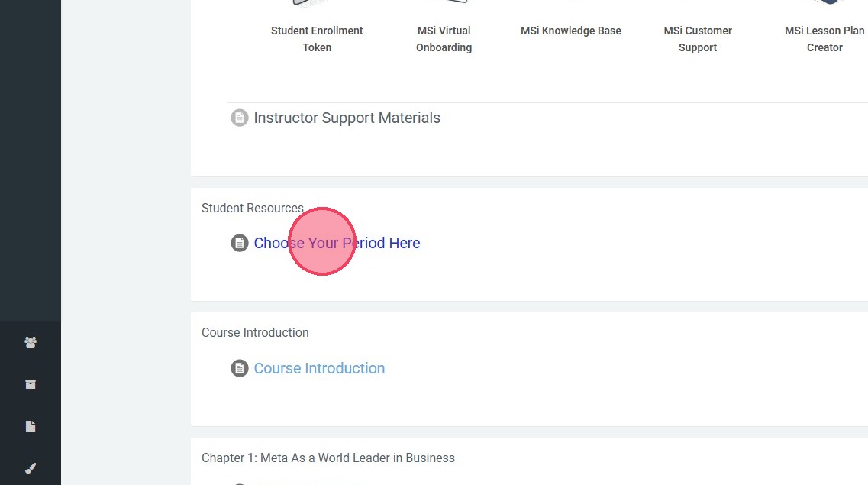Open the MSi Knowledge Base tile

[x=571, y=31]
